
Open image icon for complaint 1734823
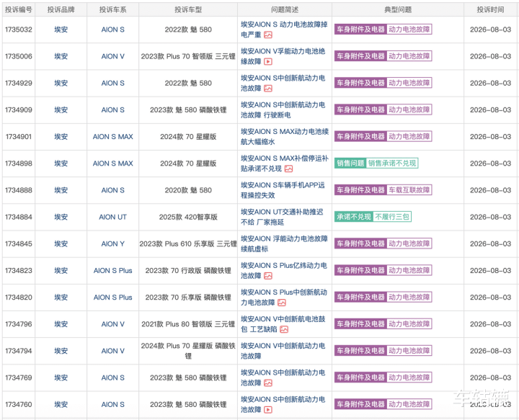[x=268, y=276]
